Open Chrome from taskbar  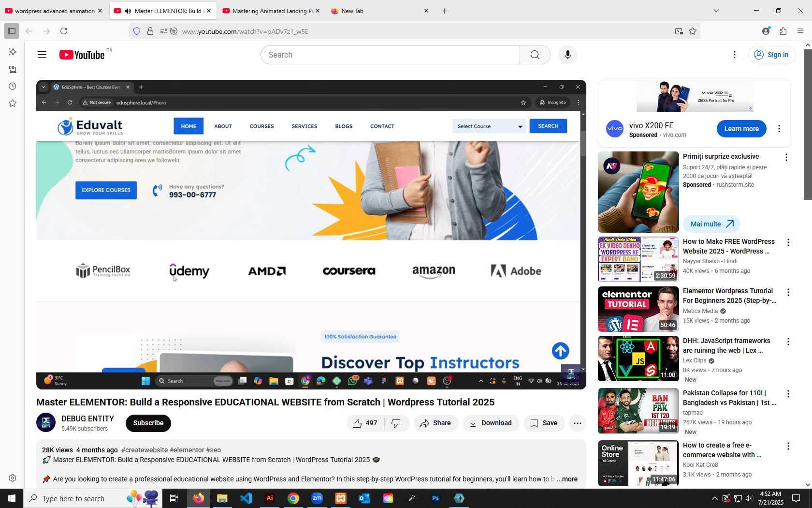click(x=293, y=498)
